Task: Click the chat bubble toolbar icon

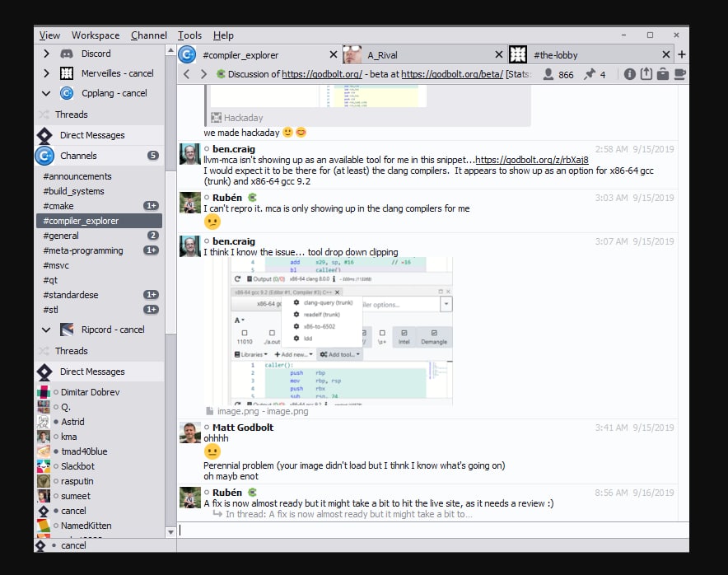Action: pyautogui.click(x=680, y=74)
